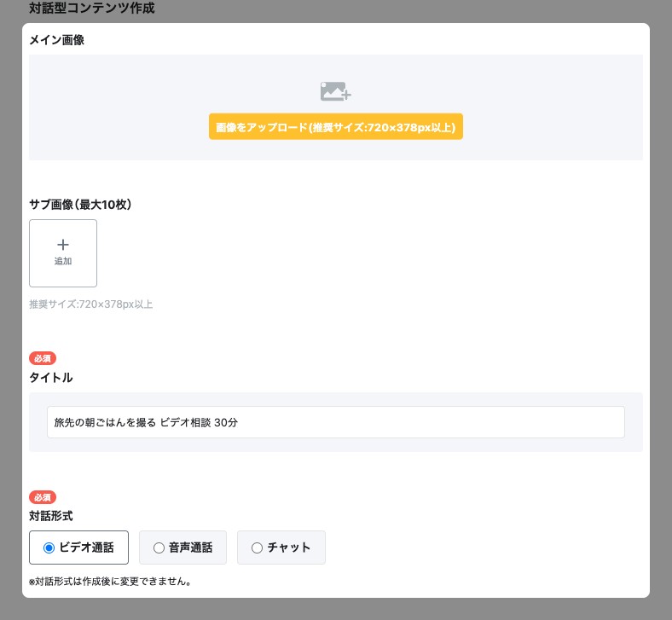Click the image-plus placeholder icon in main image area

pyautogui.click(x=335, y=91)
